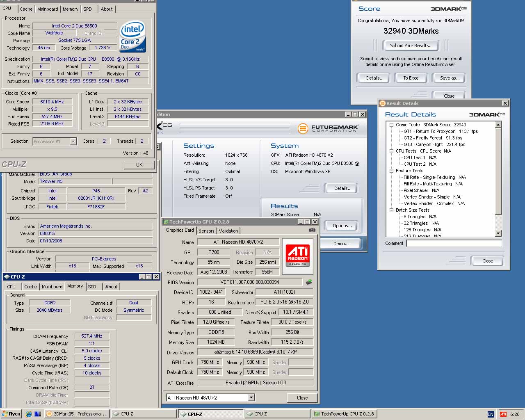Click the Save as button in Score window
525x420 pixels.
coord(450,78)
